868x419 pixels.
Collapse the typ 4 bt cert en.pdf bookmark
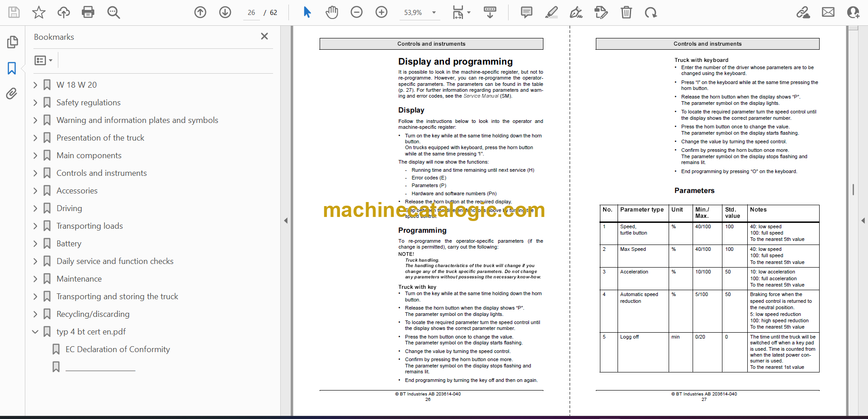(35, 332)
